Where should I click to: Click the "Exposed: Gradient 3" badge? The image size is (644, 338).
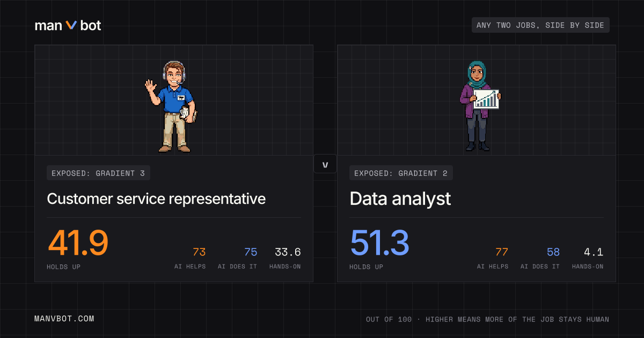98,173
